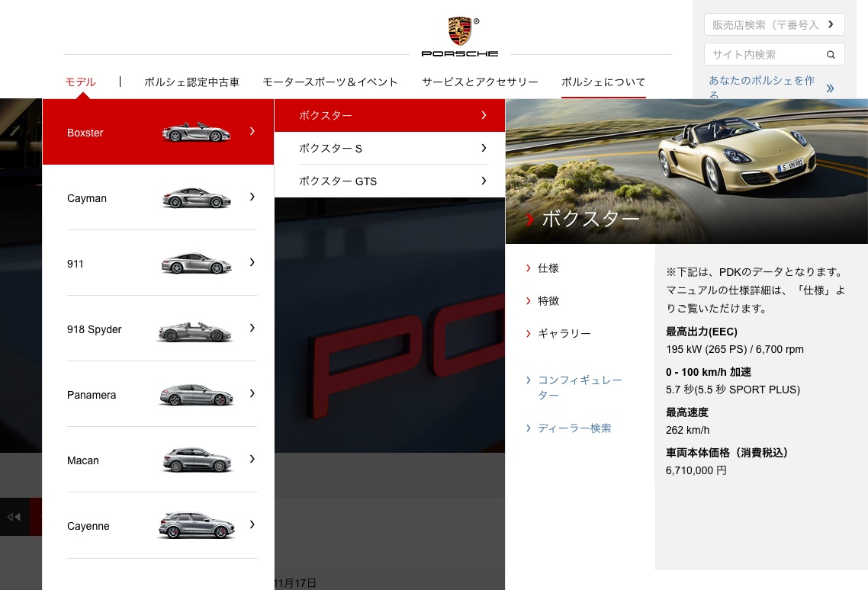
Task: Click あなたのポルシェを作る link
Action: (762, 87)
